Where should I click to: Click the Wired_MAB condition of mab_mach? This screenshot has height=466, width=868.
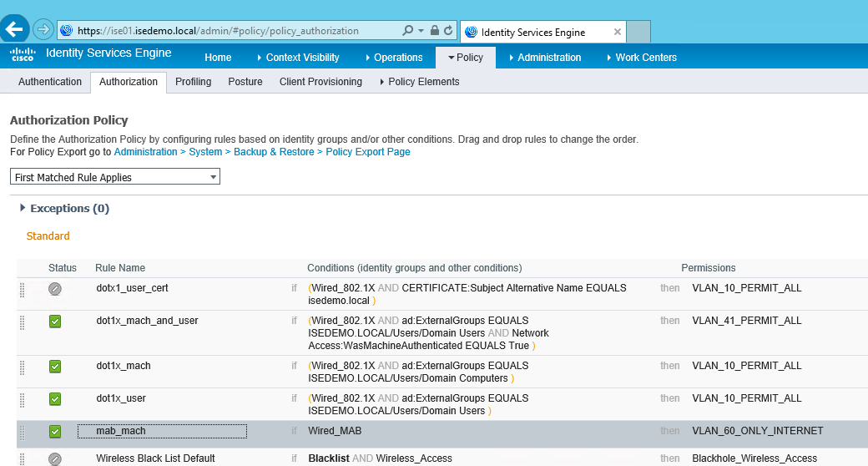(335, 431)
